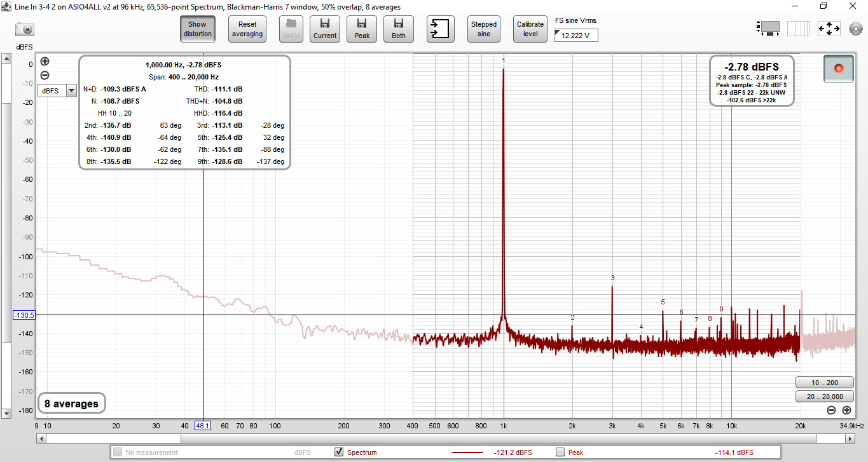Click the 3rd harmonic -113.1 dB value
868x462 pixels.
click(x=227, y=125)
